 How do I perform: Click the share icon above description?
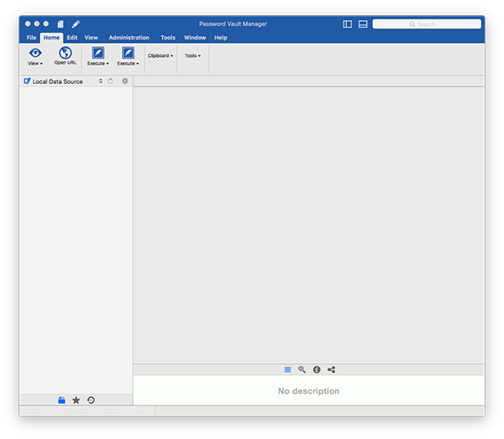coord(332,370)
